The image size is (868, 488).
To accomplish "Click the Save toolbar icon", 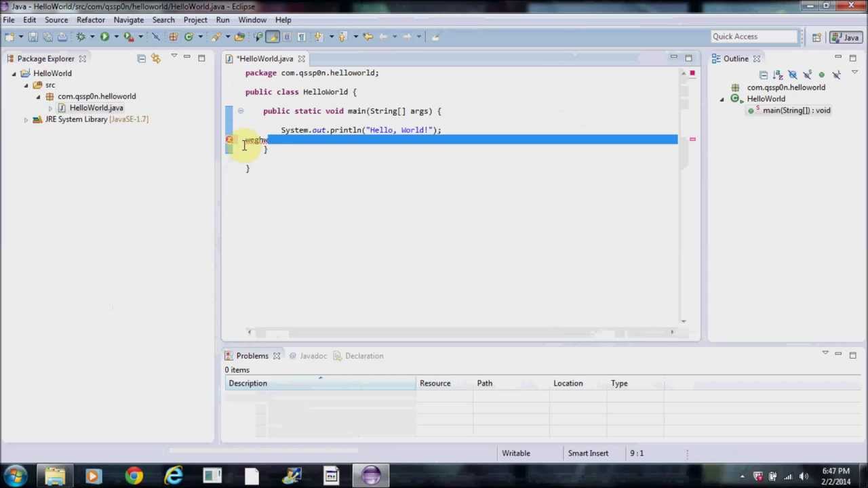I will pos(33,37).
